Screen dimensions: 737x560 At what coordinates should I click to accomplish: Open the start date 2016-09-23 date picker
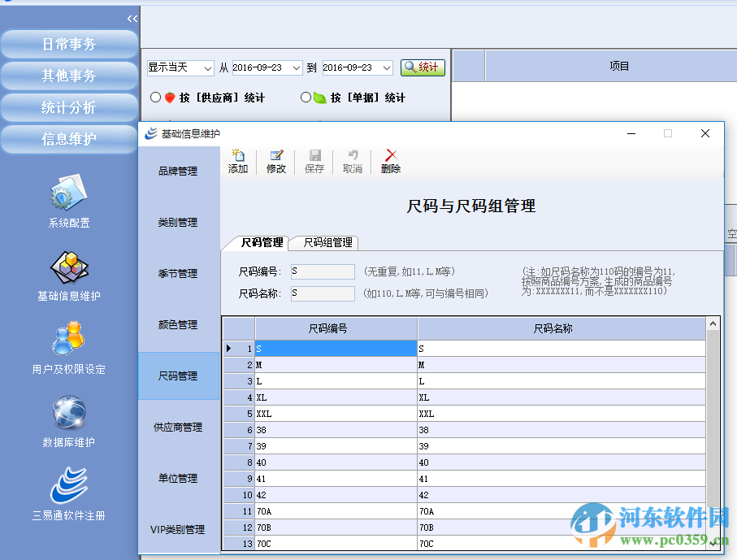point(296,68)
